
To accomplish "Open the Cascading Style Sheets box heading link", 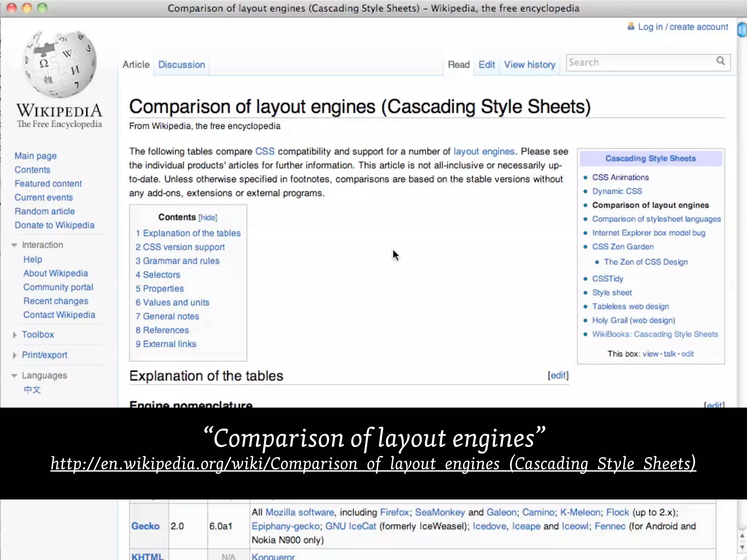I will 650,158.
